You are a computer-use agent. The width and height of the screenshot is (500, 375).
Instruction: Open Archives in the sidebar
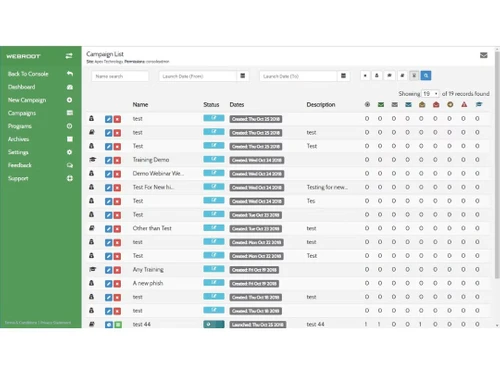[x=40, y=139]
